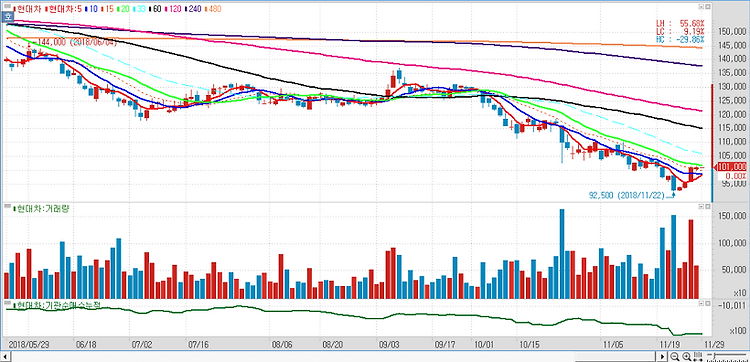
Task: Click the 현대차:기관순매수누적 indicator label
Action: pyautogui.click(x=58, y=306)
